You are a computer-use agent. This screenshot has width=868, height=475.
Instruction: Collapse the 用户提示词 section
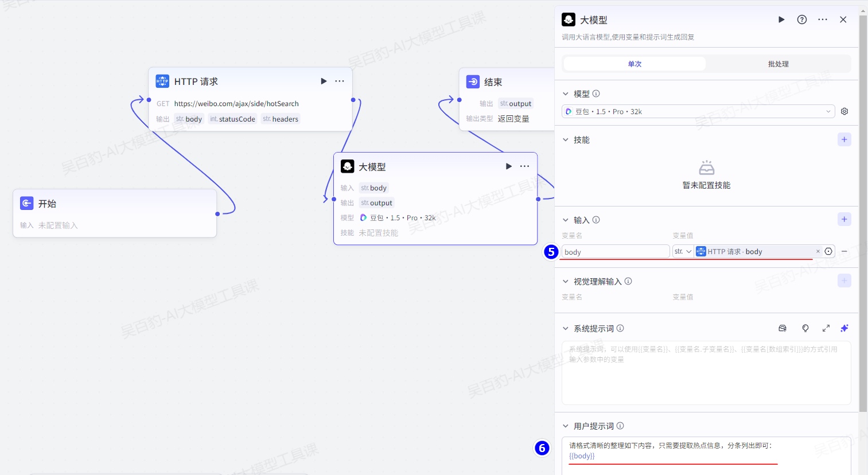566,426
